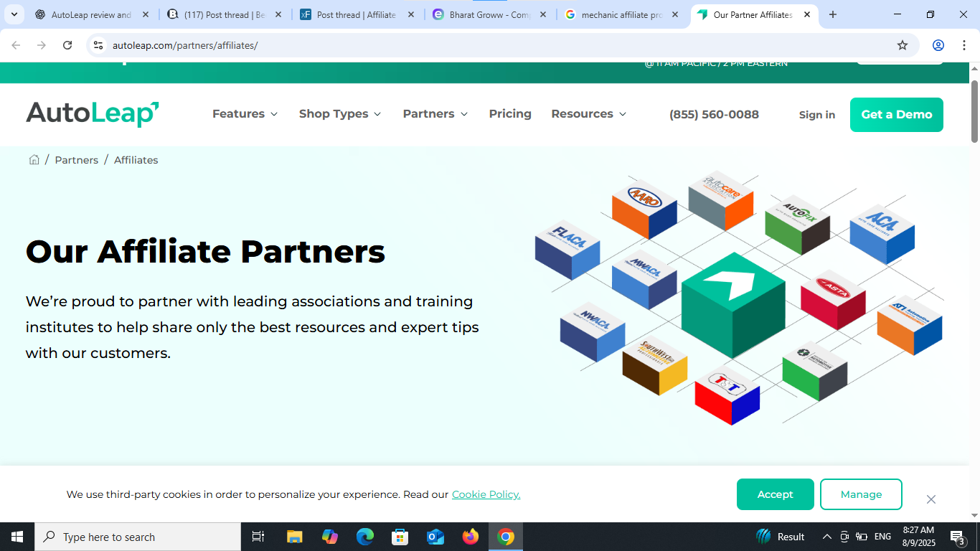
Task: Close the Bharat Groww tab
Action: pyautogui.click(x=543, y=14)
